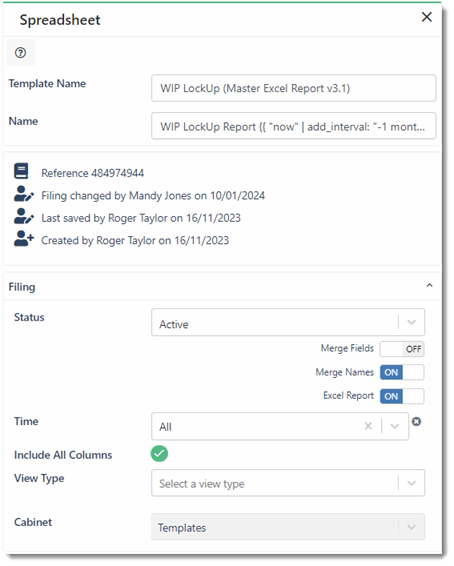Click the Cabinet field label

(33, 522)
